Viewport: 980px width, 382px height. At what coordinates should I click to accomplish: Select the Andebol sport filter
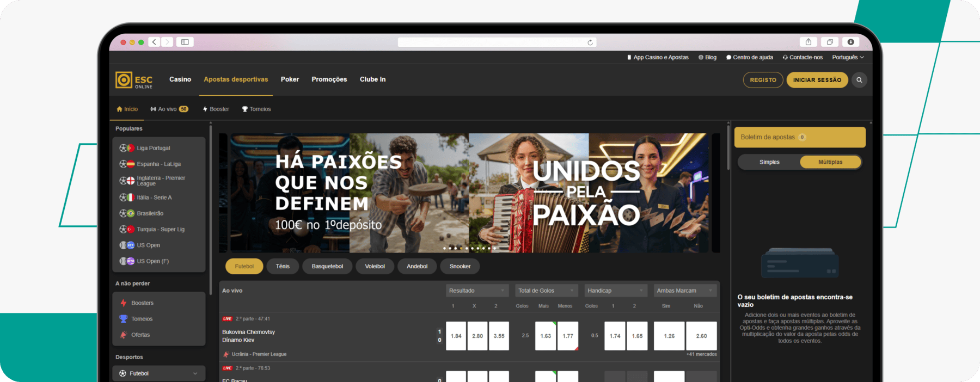pyautogui.click(x=417, y=266)
